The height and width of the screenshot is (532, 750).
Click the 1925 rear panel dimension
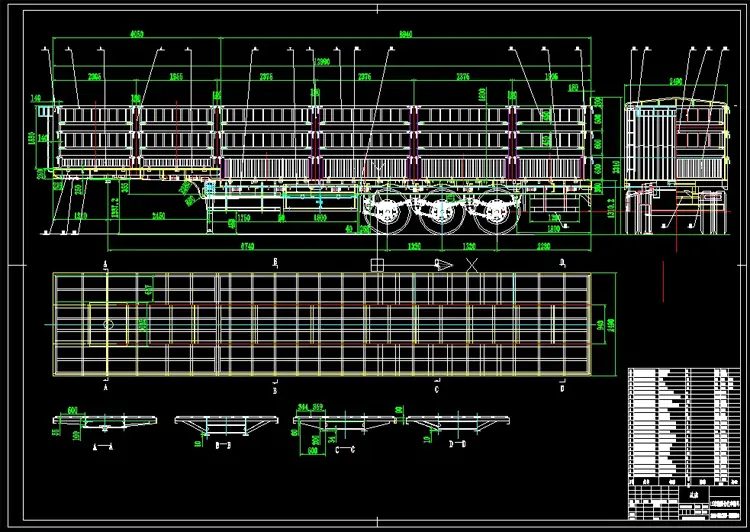[x=551, y=77]
